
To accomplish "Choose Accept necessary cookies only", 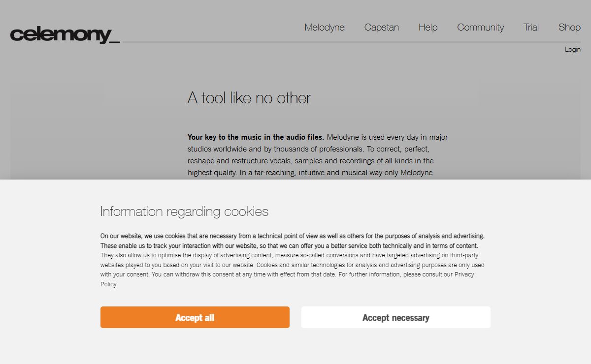I will [x=396, y=317].
